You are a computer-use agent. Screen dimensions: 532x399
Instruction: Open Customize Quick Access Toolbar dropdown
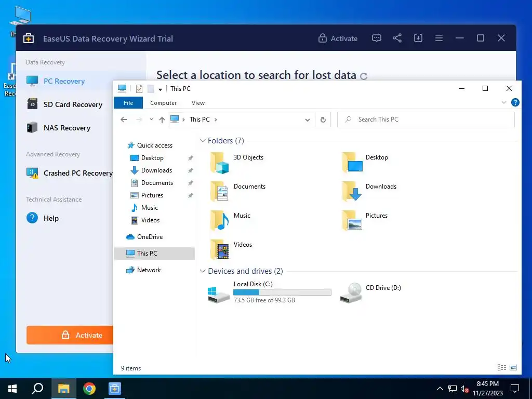click(160, 89)
